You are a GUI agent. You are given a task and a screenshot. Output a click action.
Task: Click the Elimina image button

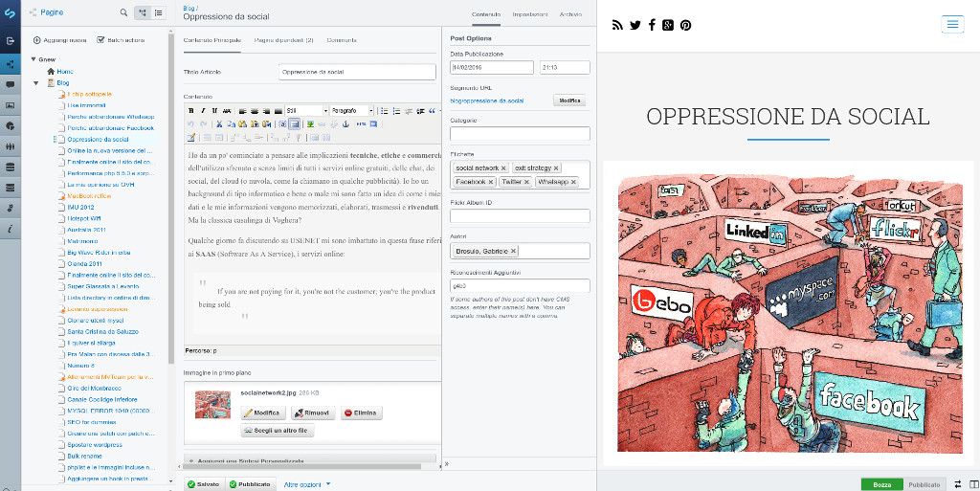(x=361, y=413)
